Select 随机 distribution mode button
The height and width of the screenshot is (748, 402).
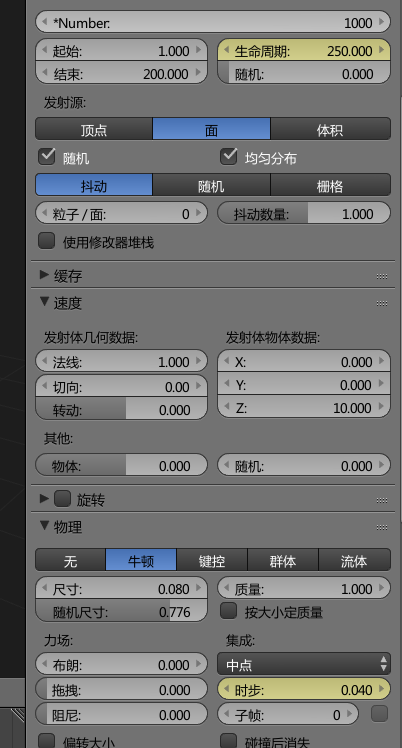(x=211, y=185)
